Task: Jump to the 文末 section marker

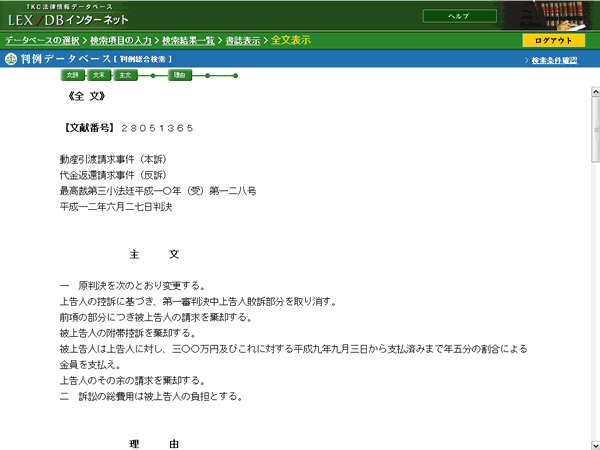Action: (x=99, y=75)
